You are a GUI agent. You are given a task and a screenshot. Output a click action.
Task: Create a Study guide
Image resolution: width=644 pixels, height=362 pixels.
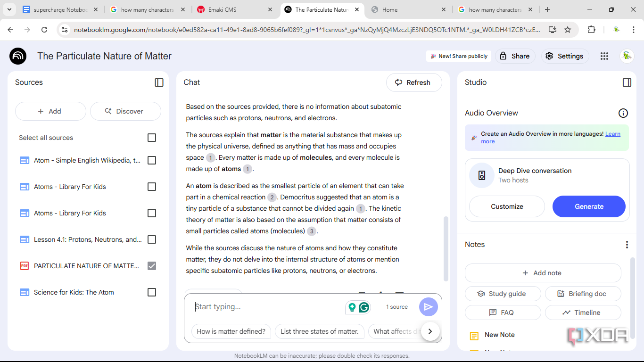tap(503, 294)
